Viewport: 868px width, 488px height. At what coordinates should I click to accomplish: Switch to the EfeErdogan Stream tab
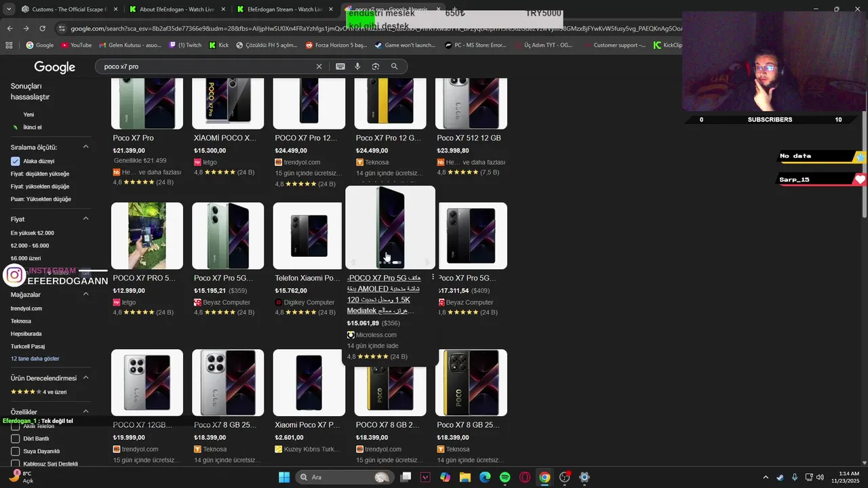coord(285,9)
